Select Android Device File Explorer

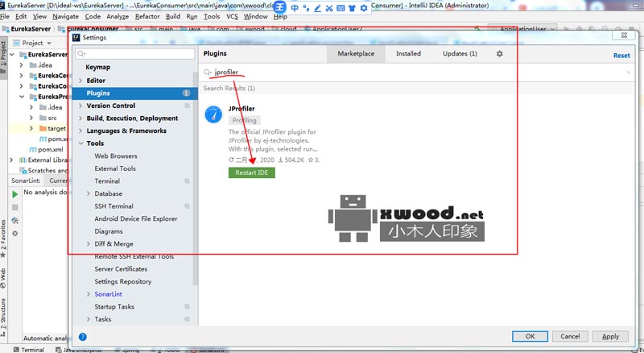click(136, 219)
